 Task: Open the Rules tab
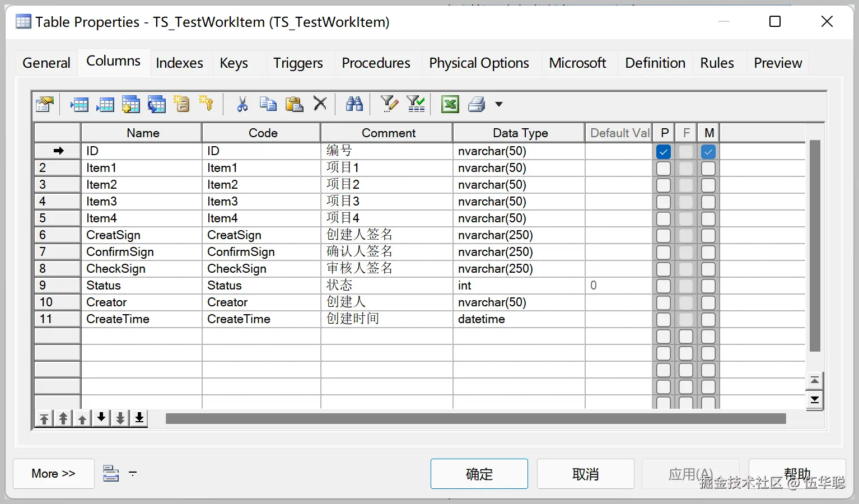tap(717, 63)
